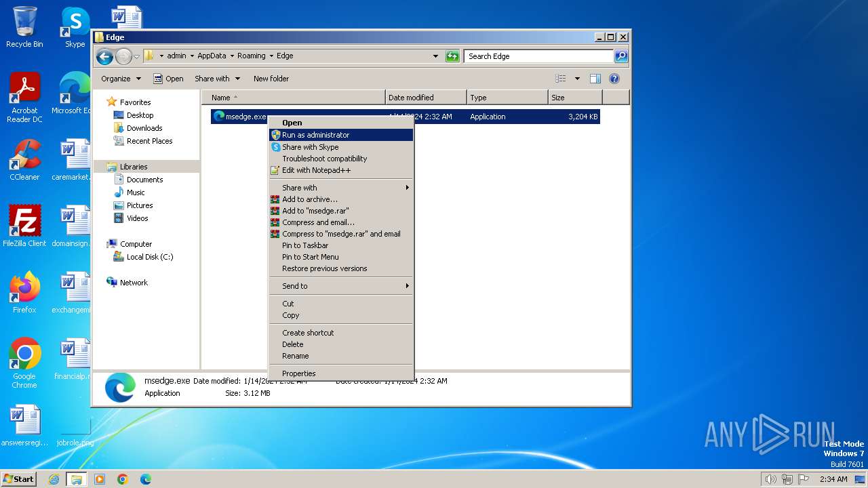Choose Troubleshoot compatibility
Viewport: 868px width, 488px height.
(341, 159)
